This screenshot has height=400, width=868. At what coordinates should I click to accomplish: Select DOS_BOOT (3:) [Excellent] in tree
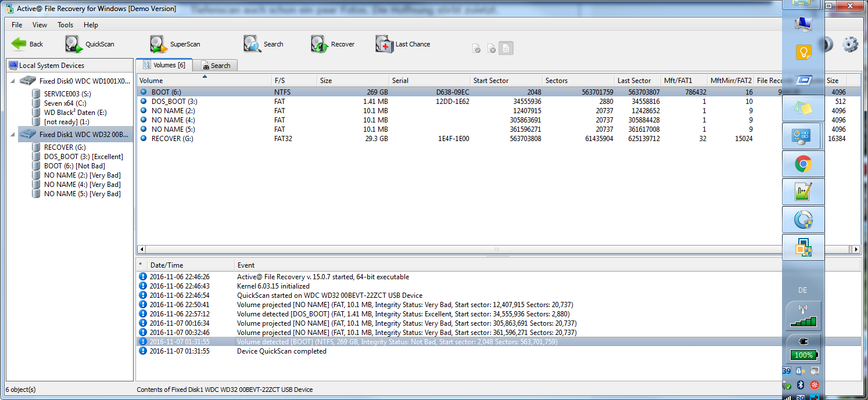pyautogui.click(x=83, y=156)
